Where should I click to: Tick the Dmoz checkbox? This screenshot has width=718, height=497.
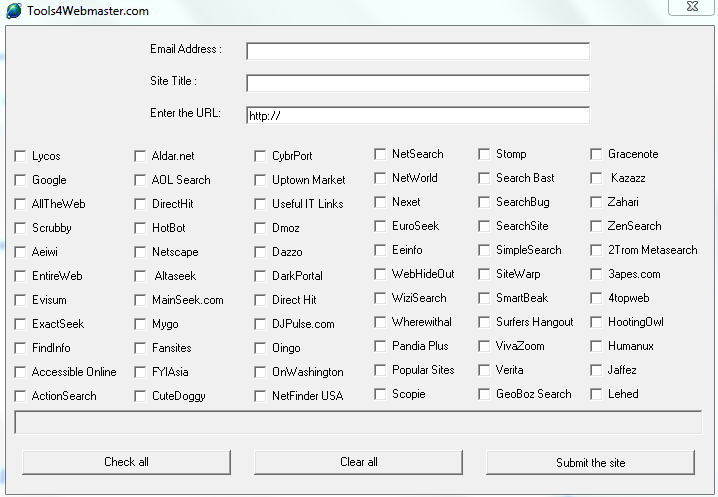pyautogui.click(x=260, y=228)
